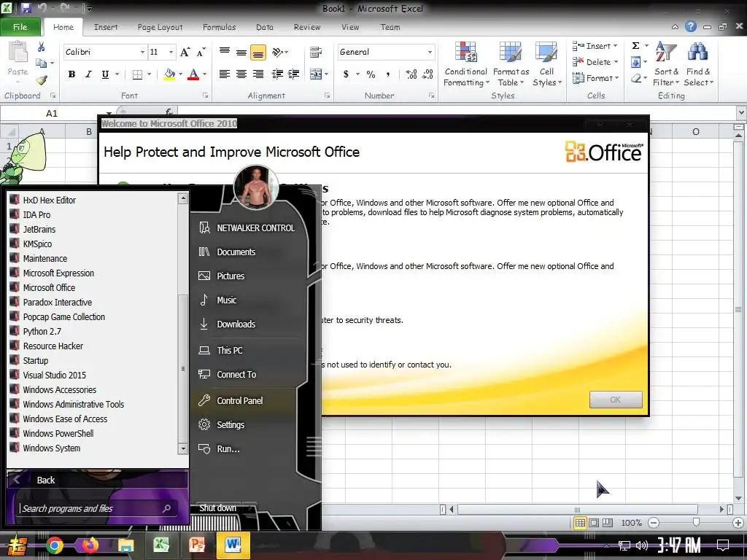This screenshot has height=560, width=747.
Task: Toggle Italic formatting
Action: click(x=88, y=74)
